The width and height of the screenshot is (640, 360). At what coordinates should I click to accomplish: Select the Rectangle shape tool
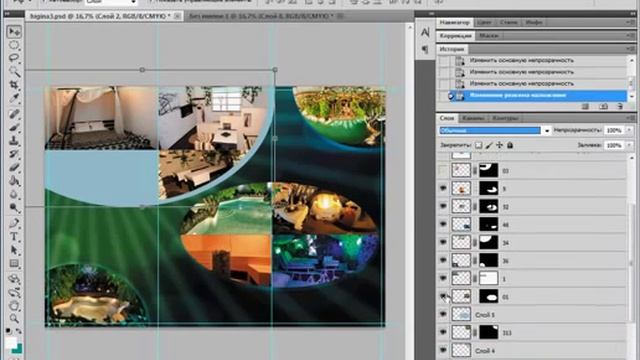(14, 263)
